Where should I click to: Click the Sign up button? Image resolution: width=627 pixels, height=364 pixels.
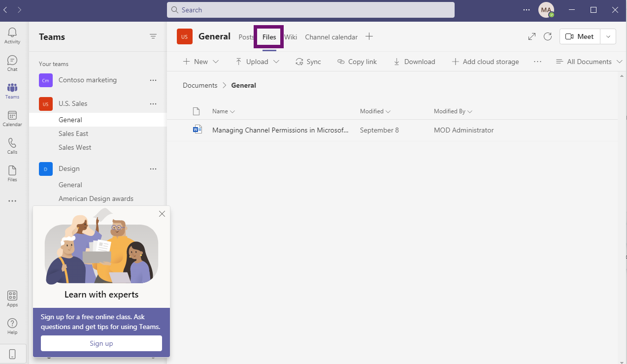click(101, 343)
